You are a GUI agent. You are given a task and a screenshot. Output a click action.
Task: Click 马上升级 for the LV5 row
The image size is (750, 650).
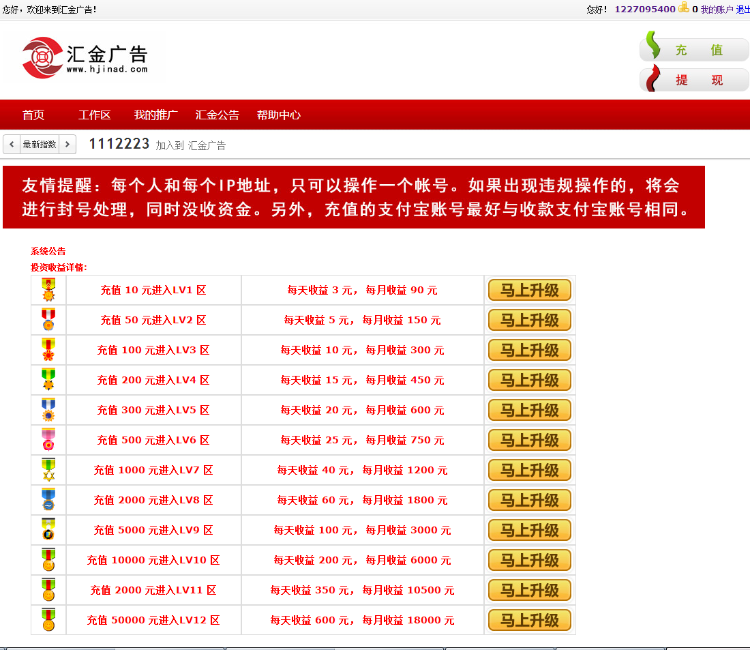529,410
